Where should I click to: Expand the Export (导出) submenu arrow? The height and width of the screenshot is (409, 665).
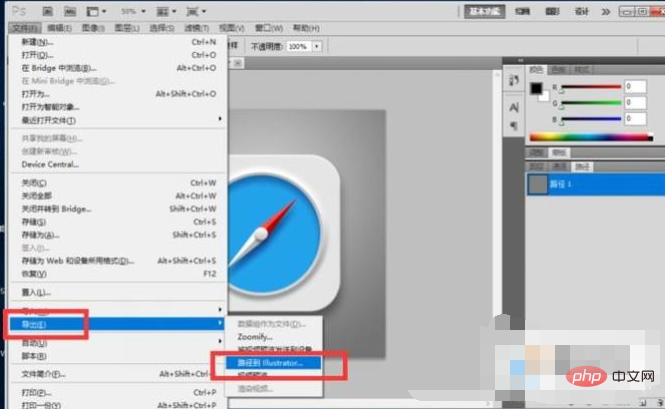(x=220, y=323)
